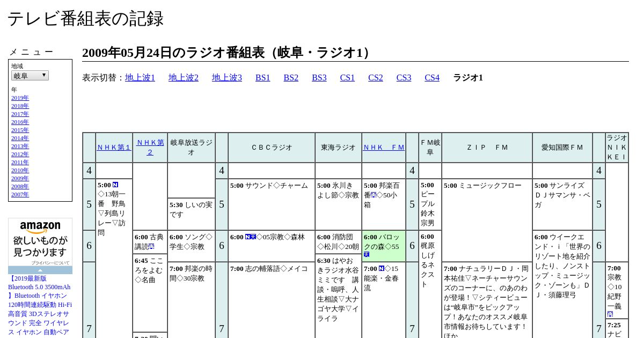Image resolution: width=644 pixels, height=338 pixels.
Task: Click the ＺＩＰ ＦＭ column header
Action: pos(487,148)
